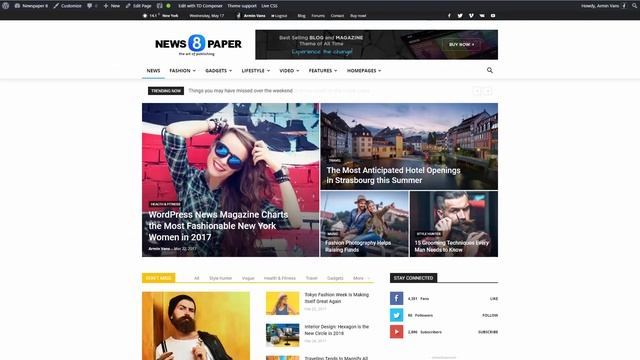Viewport: 640px width, 360px height.
Task: Select the Vogue filter tab
Action: click(248, 278)
